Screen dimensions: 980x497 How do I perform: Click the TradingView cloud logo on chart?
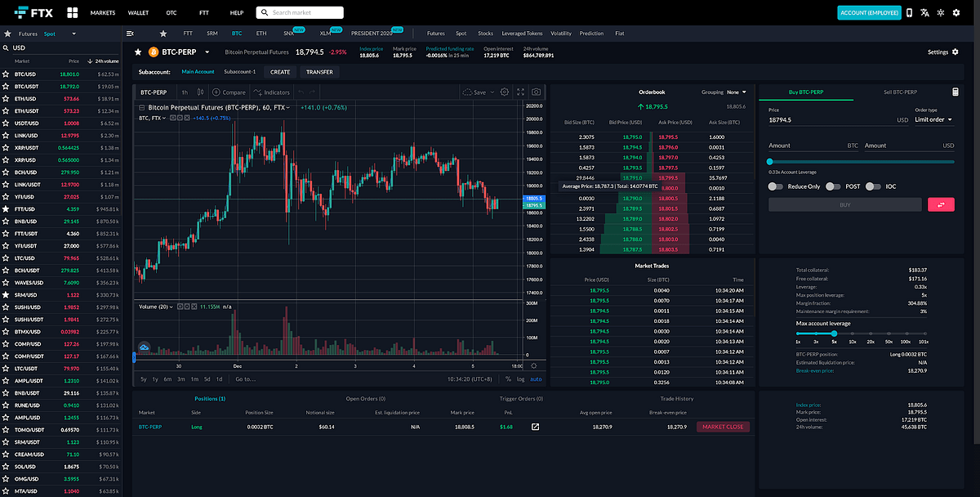point(145,347)
